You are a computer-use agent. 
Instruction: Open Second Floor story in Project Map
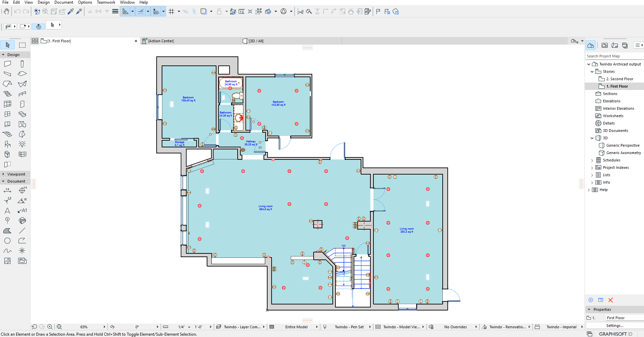coord(619,79)
